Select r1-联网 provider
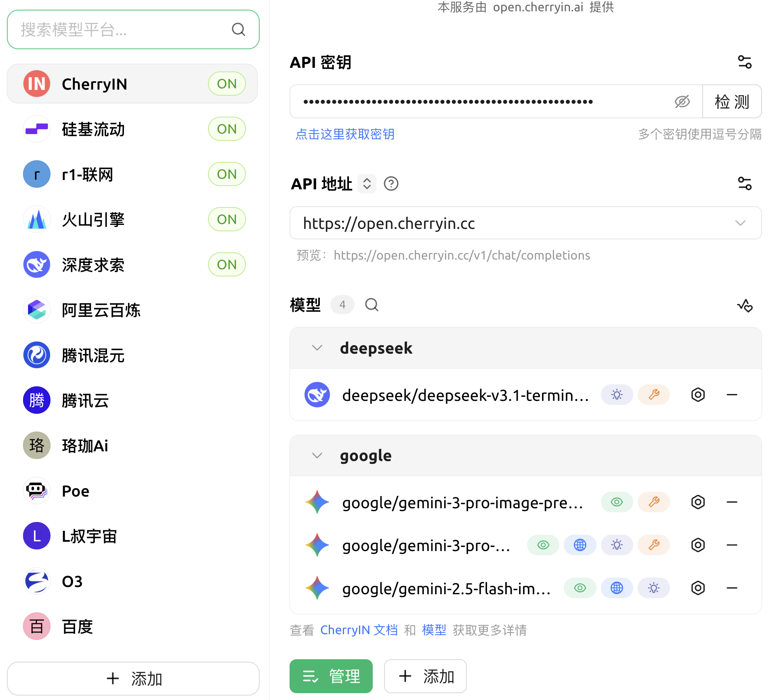The height and width of the screenshot is (700, 777). (132, 174)
